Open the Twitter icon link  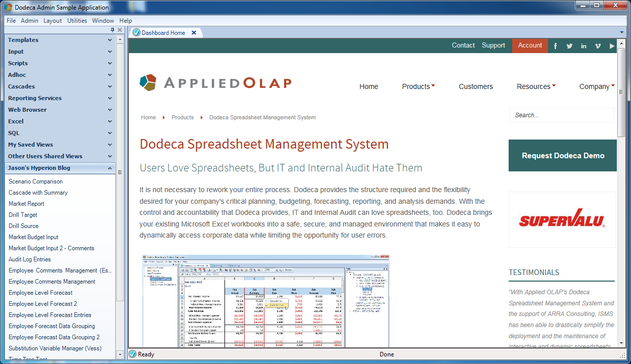pos(569,46)
